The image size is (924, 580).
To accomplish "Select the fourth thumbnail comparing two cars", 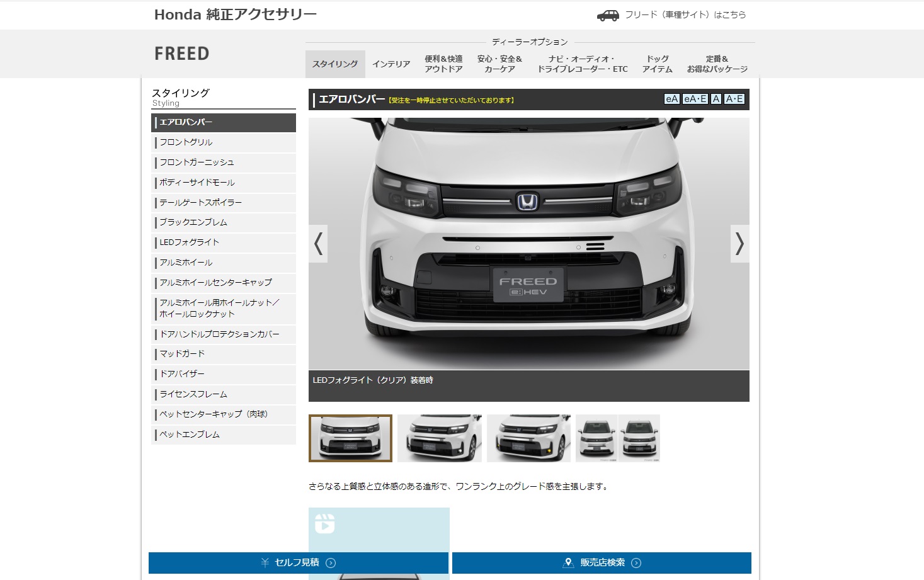I will point(618,438).
